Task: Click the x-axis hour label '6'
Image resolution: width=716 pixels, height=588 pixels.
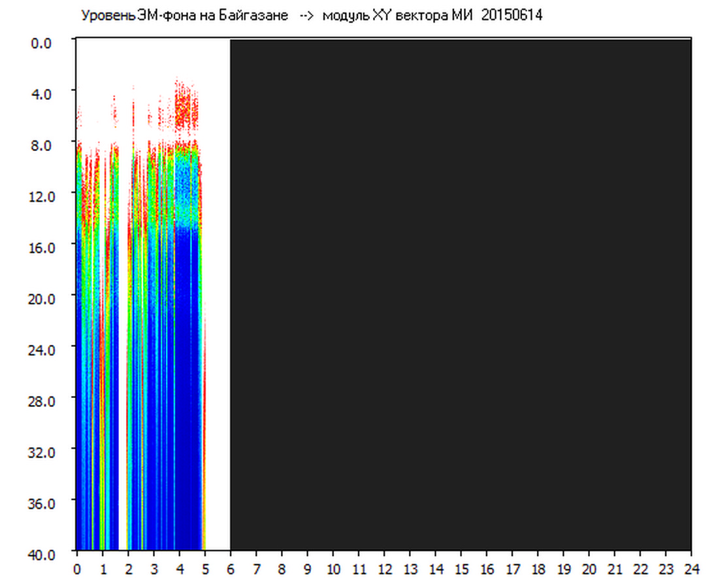Action: click(231, 569)
